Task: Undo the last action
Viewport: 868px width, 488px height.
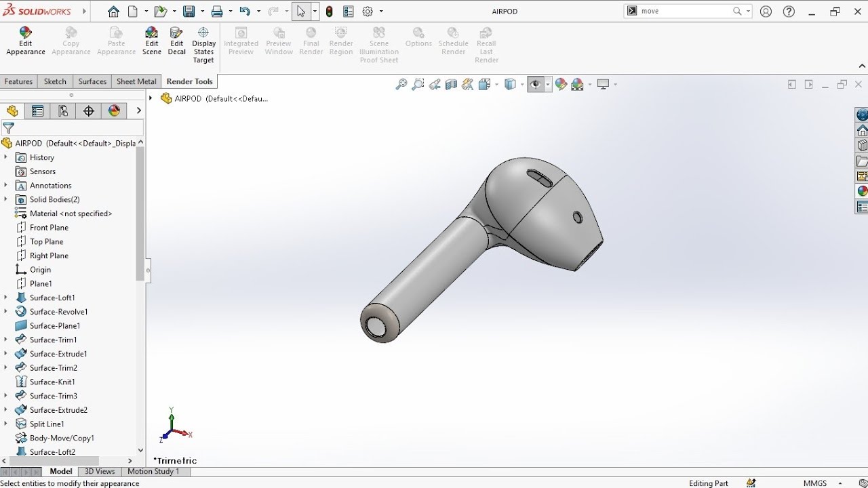Action: pos(245,12)
